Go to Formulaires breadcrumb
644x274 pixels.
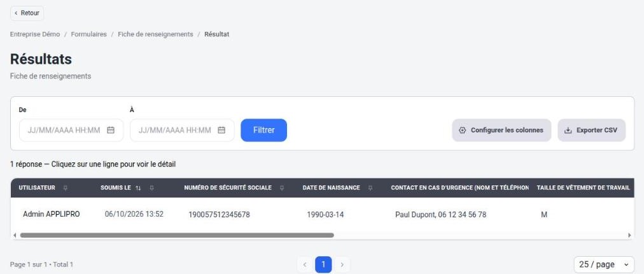coord(88,34)
